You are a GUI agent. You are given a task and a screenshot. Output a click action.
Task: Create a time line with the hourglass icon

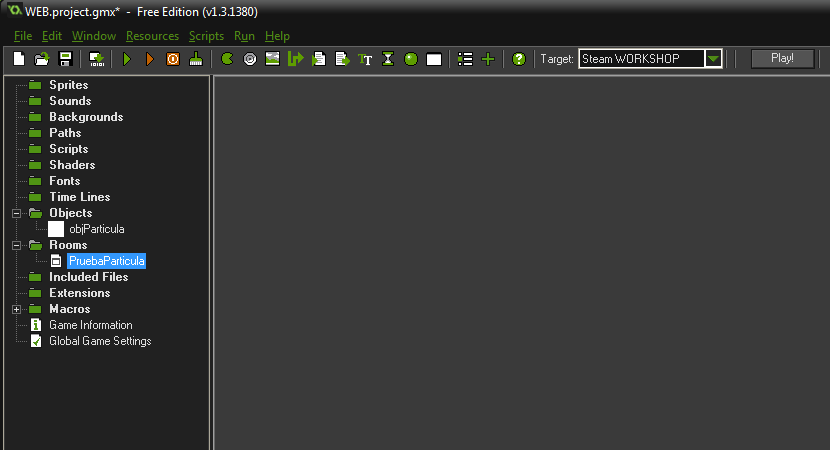point(388,59)
